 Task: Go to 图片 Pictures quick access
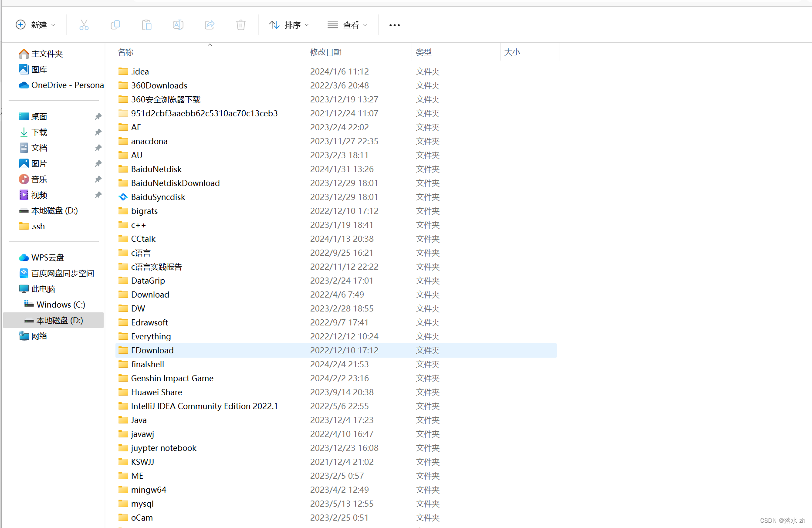33,163
